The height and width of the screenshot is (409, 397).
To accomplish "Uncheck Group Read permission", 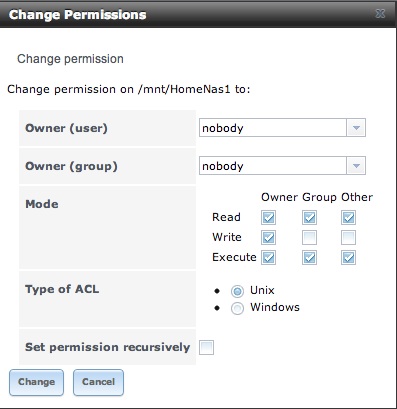I will click(309, 218).
